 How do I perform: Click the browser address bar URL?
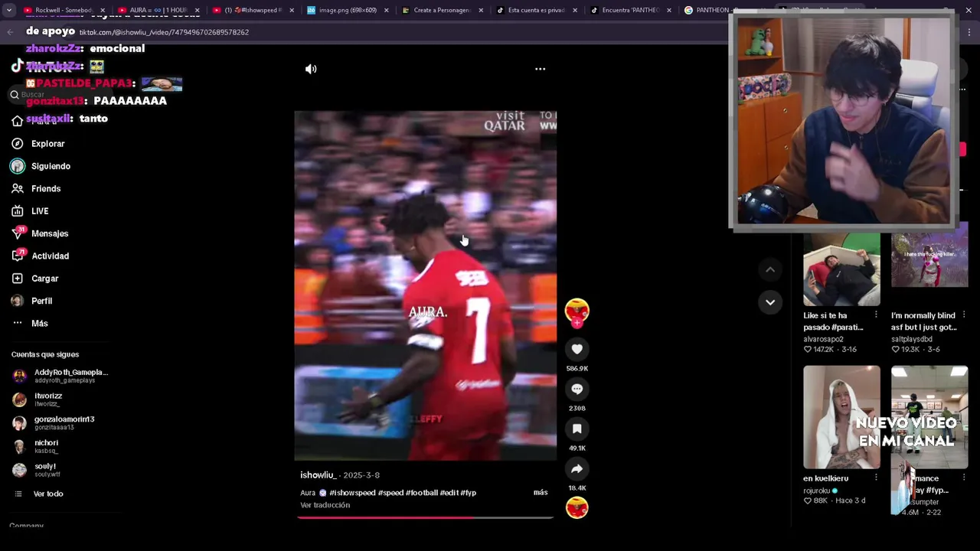click(x=164, y=32)
